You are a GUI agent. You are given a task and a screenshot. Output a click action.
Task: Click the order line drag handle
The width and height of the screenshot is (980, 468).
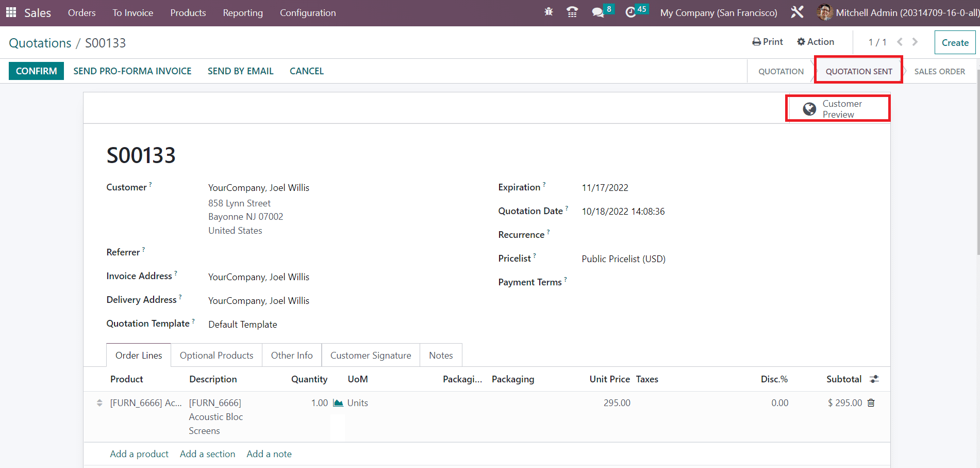tap(99, 403)
